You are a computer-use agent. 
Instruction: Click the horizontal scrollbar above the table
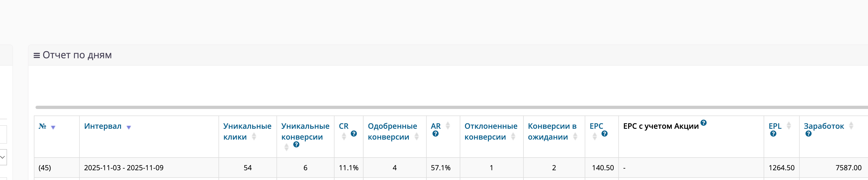(x=438, y=108)
